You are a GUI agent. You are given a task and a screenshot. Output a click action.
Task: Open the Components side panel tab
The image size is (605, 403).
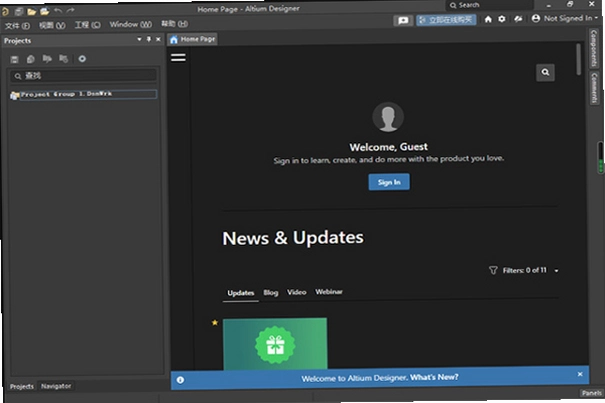pyautogui.click(x=594, y=48)
